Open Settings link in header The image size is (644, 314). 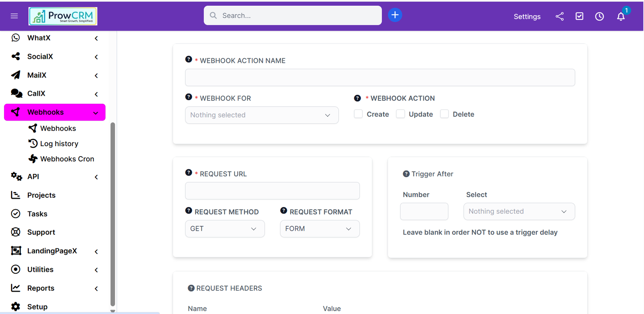pos(527,17)
